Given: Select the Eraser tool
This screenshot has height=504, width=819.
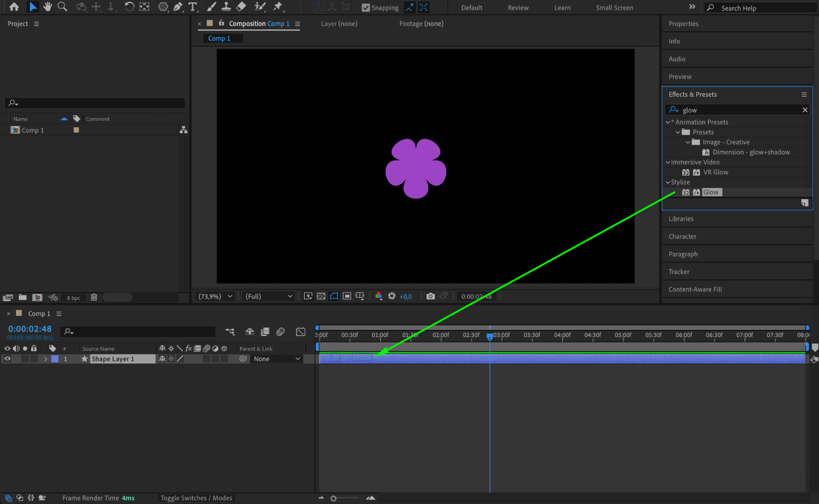Looking at the screenshot, I should (x=241, y=7).
